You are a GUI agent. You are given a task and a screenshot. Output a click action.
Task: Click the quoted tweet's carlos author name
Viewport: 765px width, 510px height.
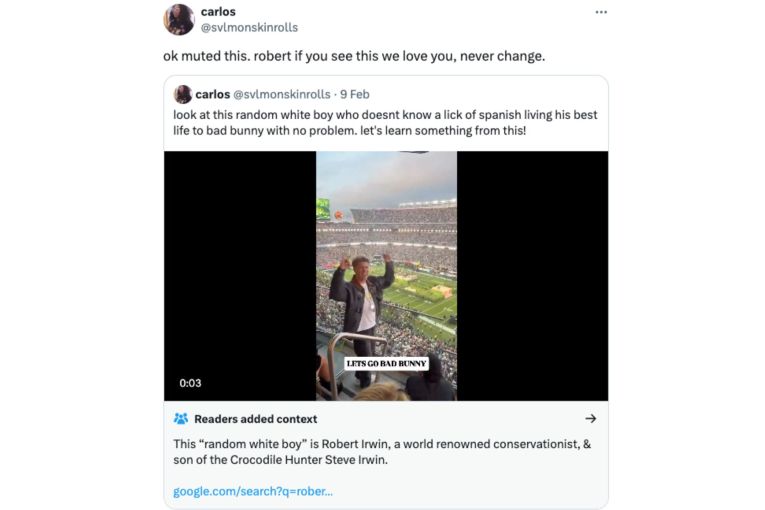tap(212, 94)
